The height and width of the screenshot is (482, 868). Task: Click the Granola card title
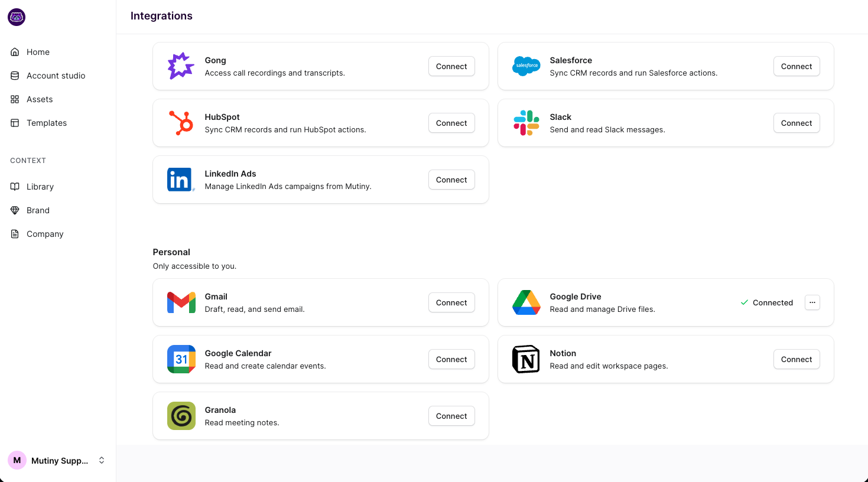220,410
